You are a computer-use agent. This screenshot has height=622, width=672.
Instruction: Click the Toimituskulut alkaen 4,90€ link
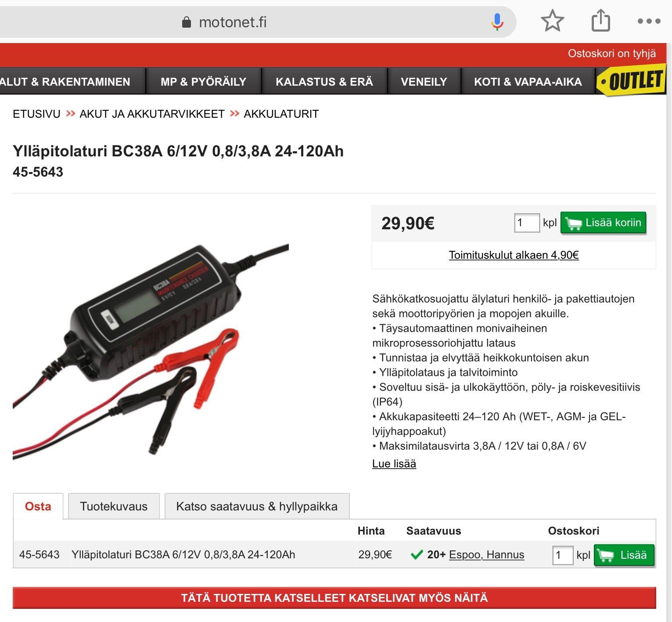click(514, 255)
